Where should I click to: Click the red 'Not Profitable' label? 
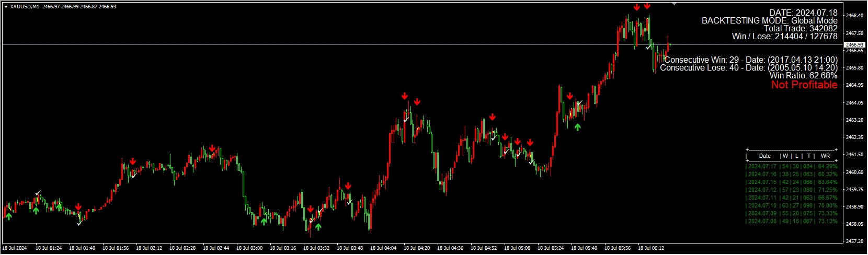click(804, 85)
